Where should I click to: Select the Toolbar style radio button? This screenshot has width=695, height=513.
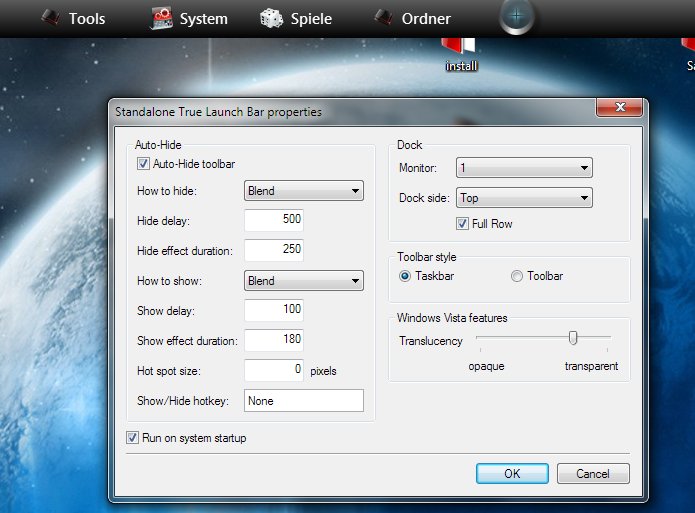517,276
